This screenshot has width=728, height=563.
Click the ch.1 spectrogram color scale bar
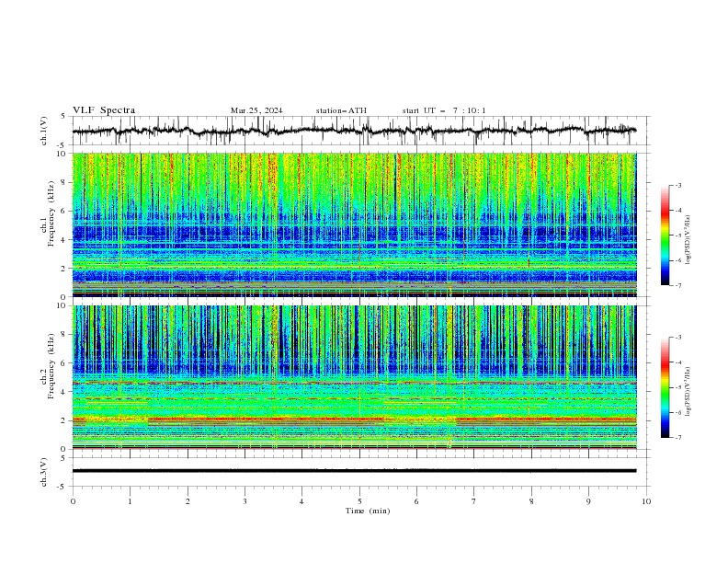(665, 236)
